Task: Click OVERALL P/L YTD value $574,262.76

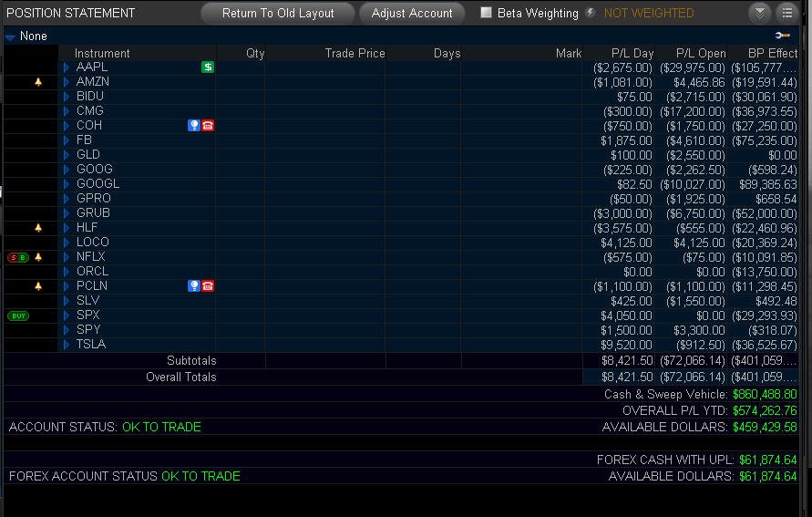Action: click(x=765, y=411)
